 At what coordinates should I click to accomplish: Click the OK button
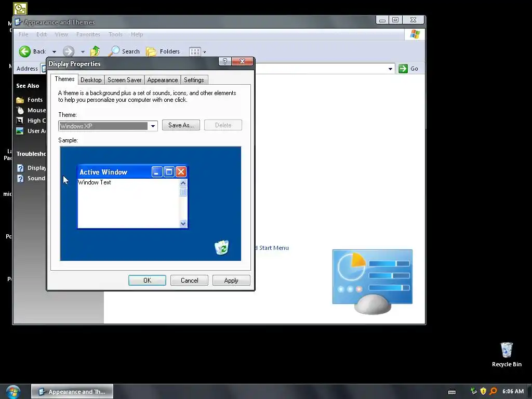click(x=147, y=281)
